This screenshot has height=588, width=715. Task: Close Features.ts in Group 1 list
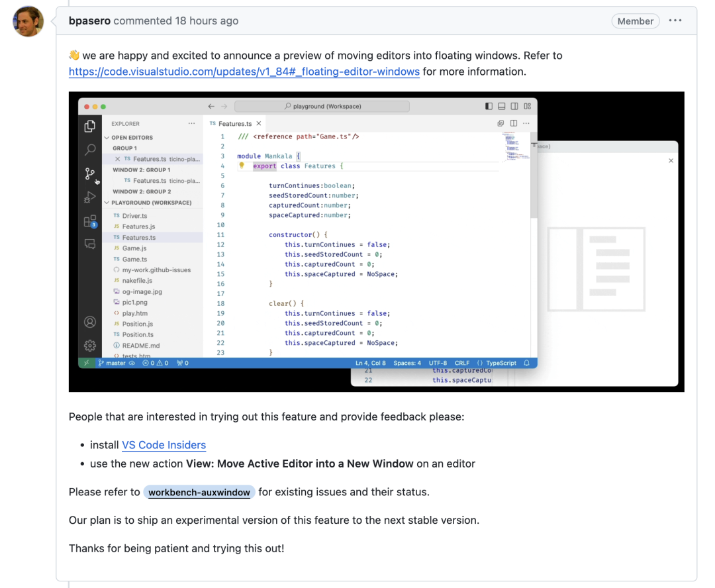(118, 159)
